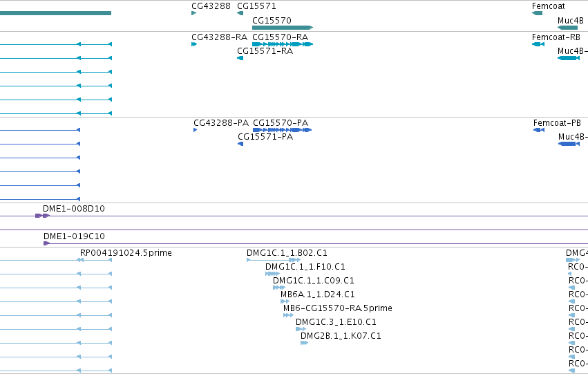Click the DMG2B.1_1.K07.C1 EST label
Image resolution: width=588 pixels, height=374 pixels.
[341, 336]
